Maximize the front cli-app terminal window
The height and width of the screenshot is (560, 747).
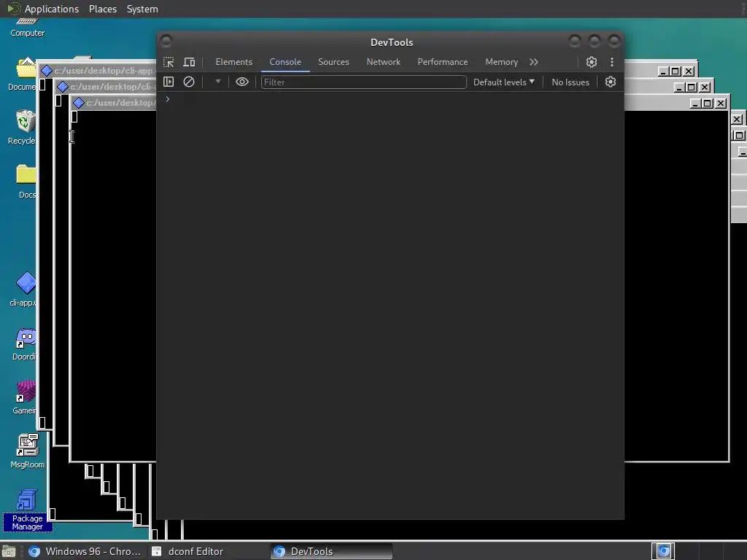click(x=708, y=104)
